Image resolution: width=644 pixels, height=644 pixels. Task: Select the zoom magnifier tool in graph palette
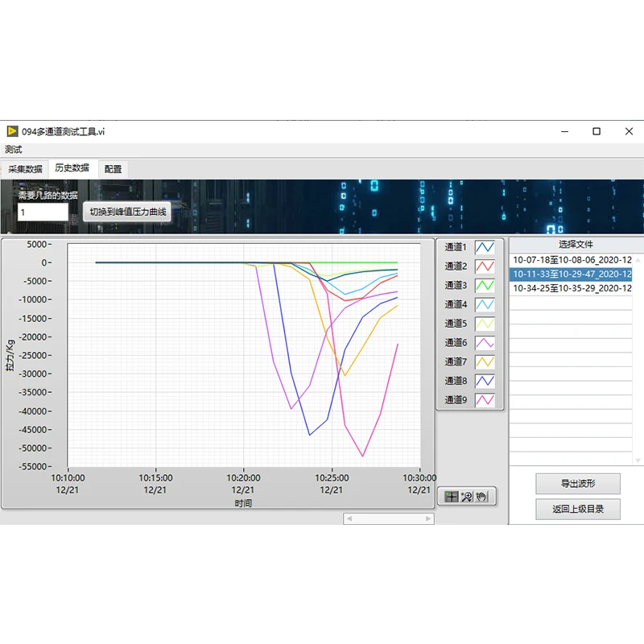[x=467, y=497]
